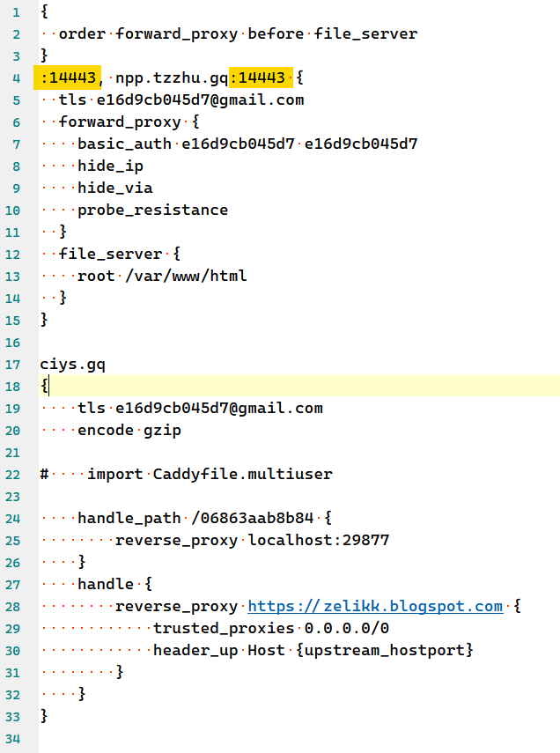
Task: Click the trusted_proxies 0.0.0.0/0 line
Action: [270, 628]
